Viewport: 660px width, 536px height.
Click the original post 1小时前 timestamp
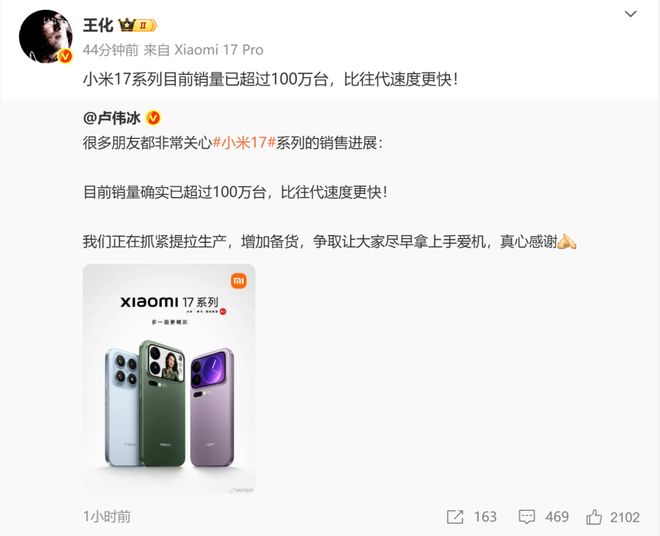[107, 517]
